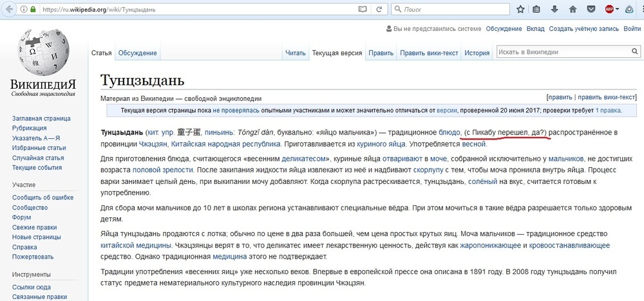
Task: Click the не проверялась notice link
Action: click(236, 111)
